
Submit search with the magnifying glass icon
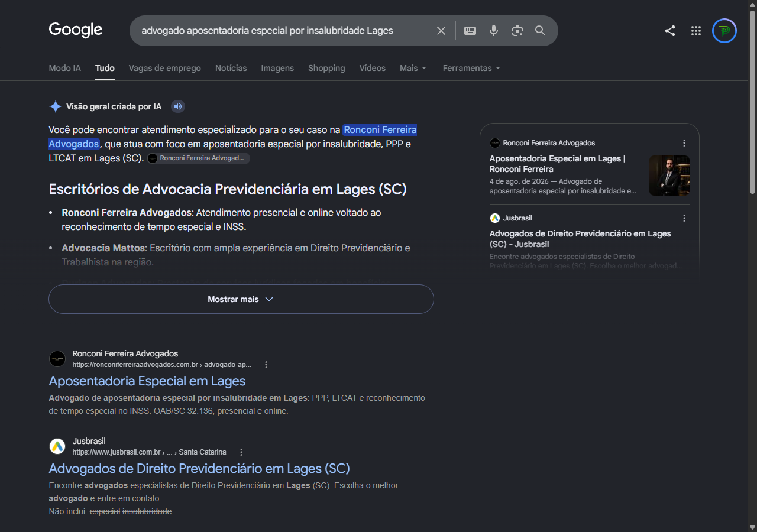tap(541, 31)
